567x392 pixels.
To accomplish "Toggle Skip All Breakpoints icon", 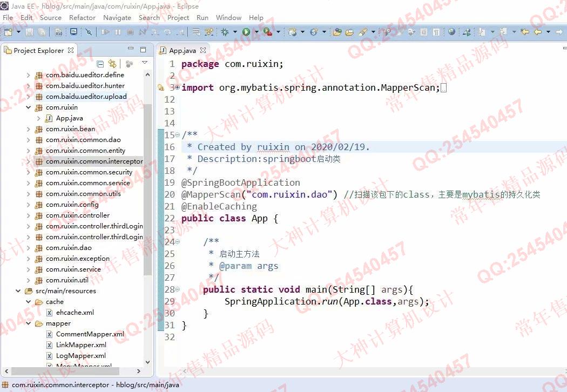I will 89,32.
